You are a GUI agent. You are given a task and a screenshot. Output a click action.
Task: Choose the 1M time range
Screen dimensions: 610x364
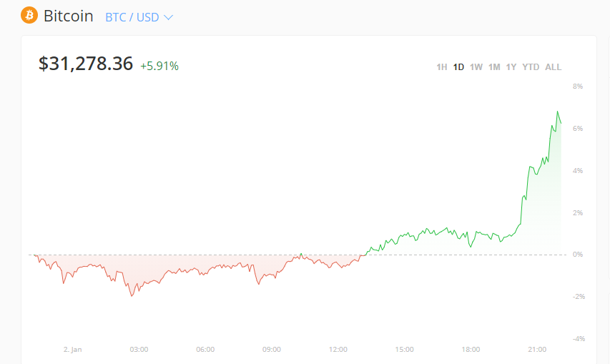494,67
